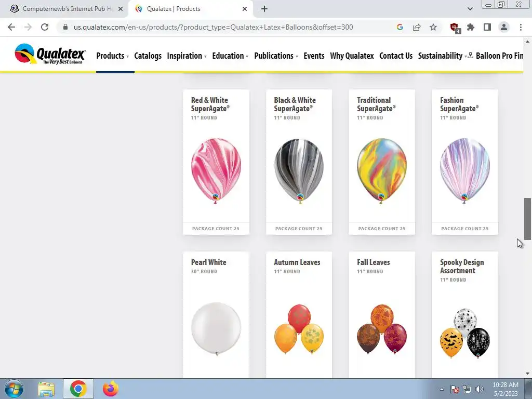
Task: Share this page using the share icon
Action: click(x=417, y=27)
